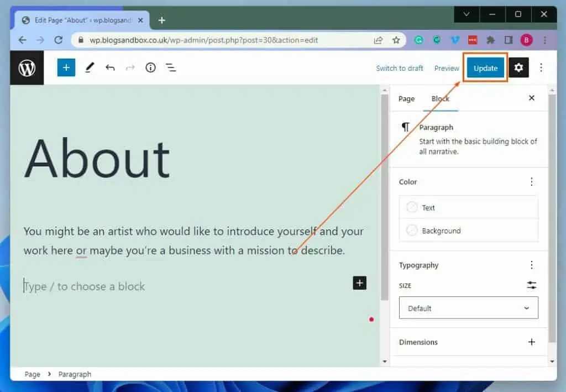This screenshot has width=566, height=392.
Task: Open the document List View outline icon
Action: pos(171,67)
